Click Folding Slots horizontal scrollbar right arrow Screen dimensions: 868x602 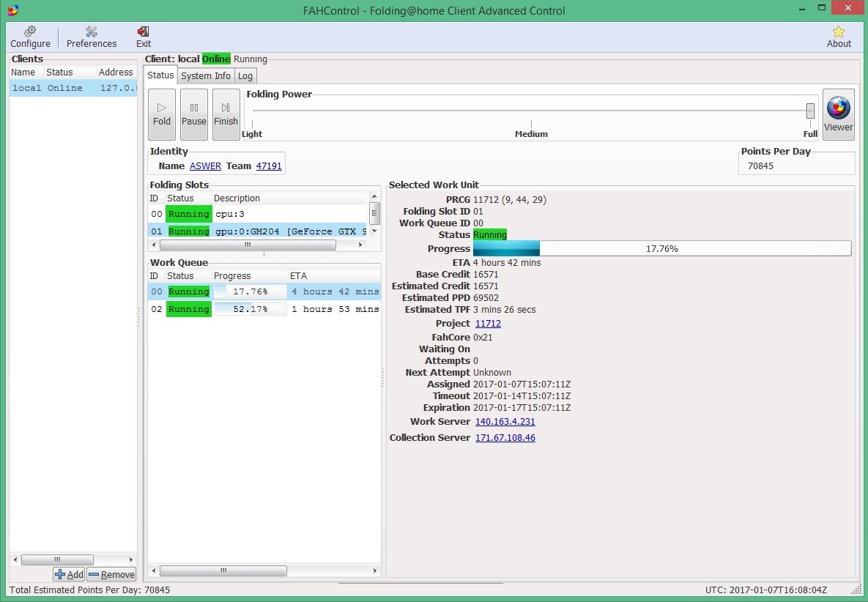(x=360, y=245)
